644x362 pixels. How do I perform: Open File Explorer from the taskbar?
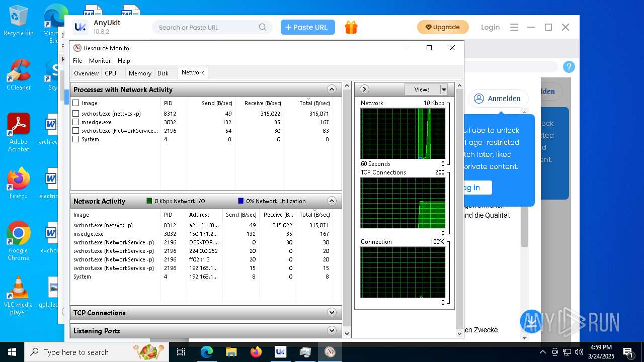point(231,352)
